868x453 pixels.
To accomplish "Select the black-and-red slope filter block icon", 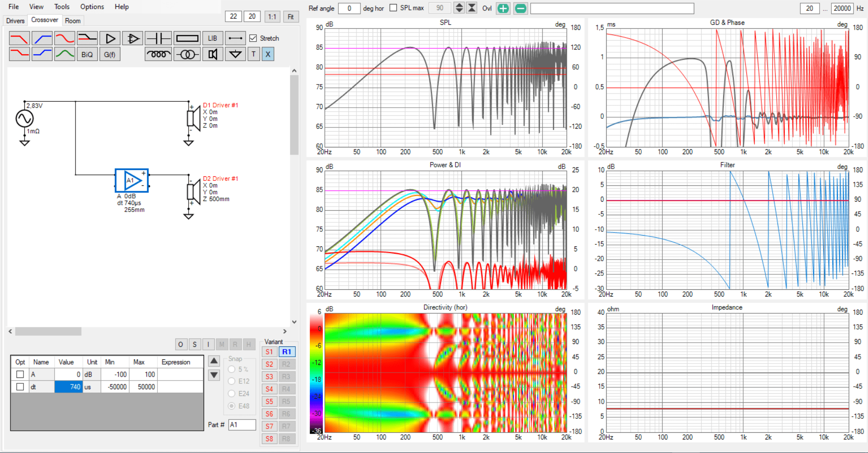I will [x=87, y=38].
